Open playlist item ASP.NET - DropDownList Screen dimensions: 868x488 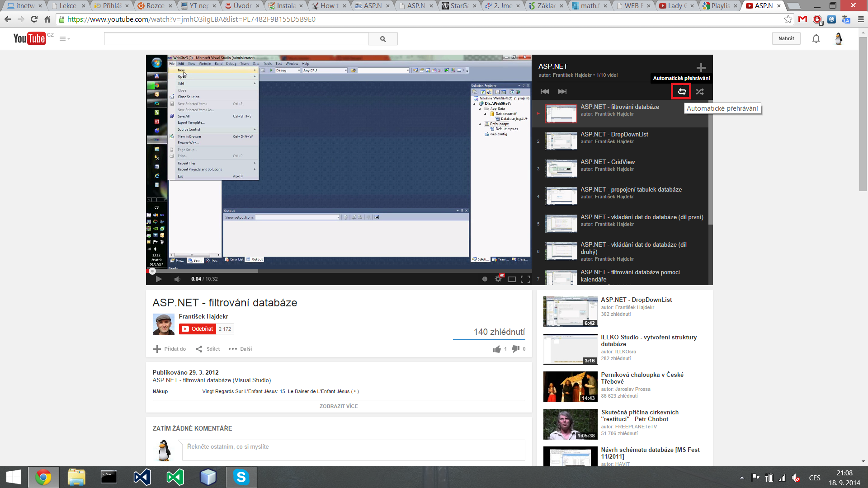[x=620, y=141]
